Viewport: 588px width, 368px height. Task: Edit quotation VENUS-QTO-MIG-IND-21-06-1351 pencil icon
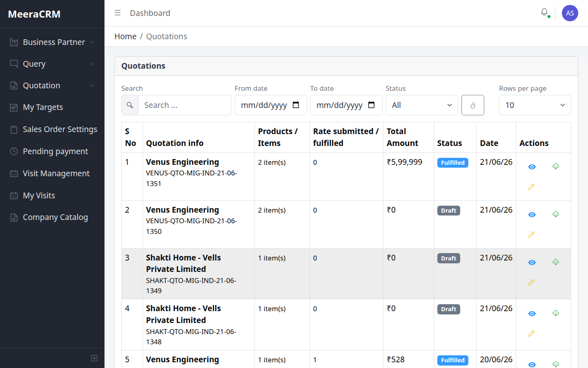[531, 187]
